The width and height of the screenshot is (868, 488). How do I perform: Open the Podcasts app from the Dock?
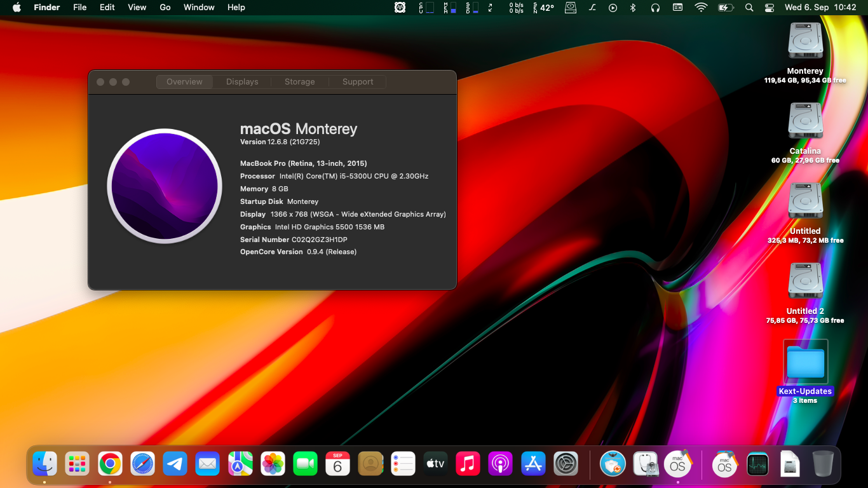click(x=501, y=464)
